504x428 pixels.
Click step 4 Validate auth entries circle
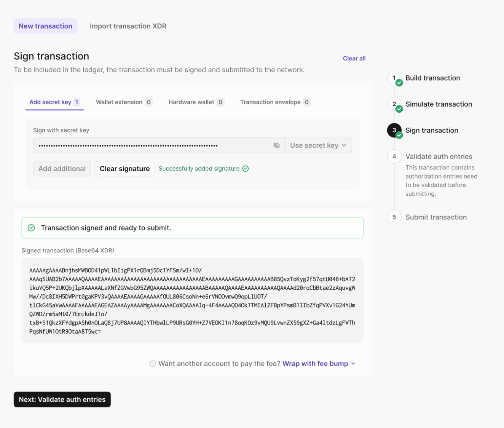coord(394,157)
